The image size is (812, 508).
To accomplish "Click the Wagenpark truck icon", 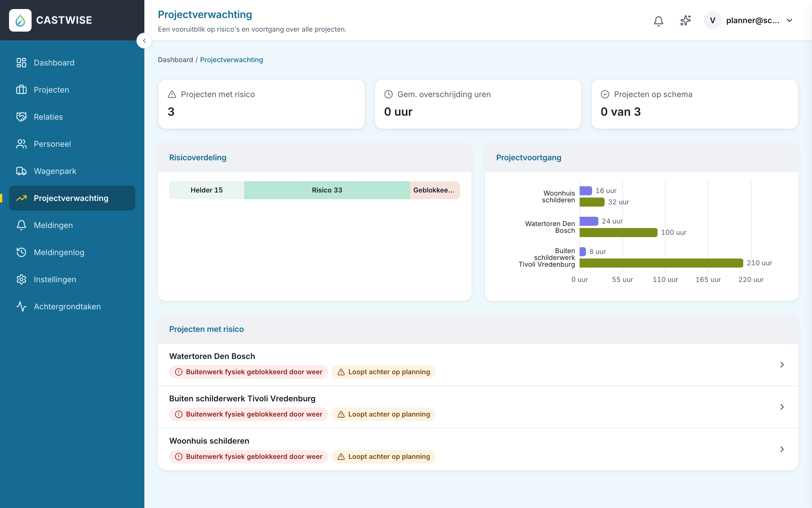I will tap(21, 171).
